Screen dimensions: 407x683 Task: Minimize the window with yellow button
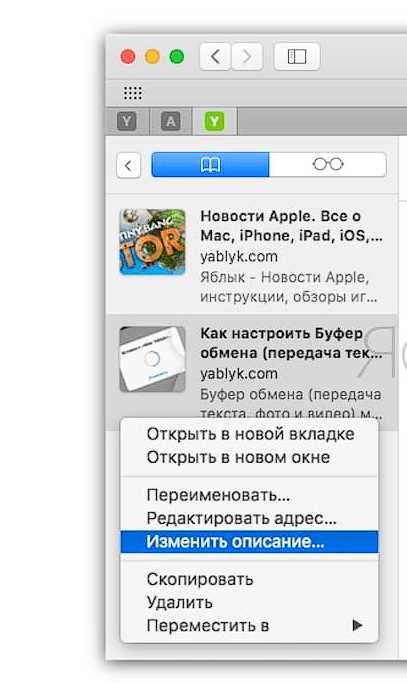152,57
